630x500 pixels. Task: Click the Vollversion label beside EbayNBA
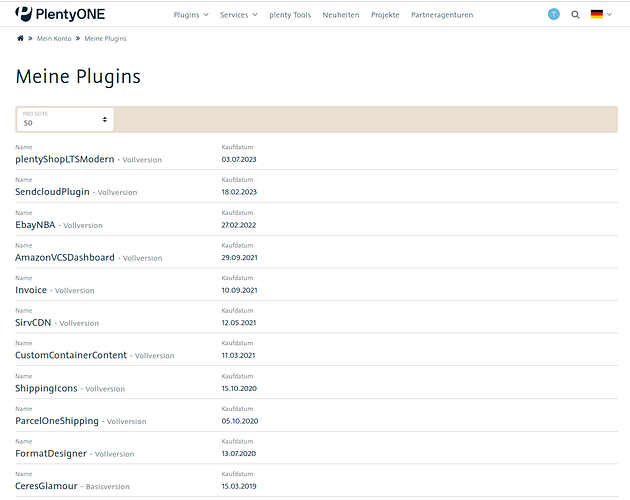coord(83,225)
